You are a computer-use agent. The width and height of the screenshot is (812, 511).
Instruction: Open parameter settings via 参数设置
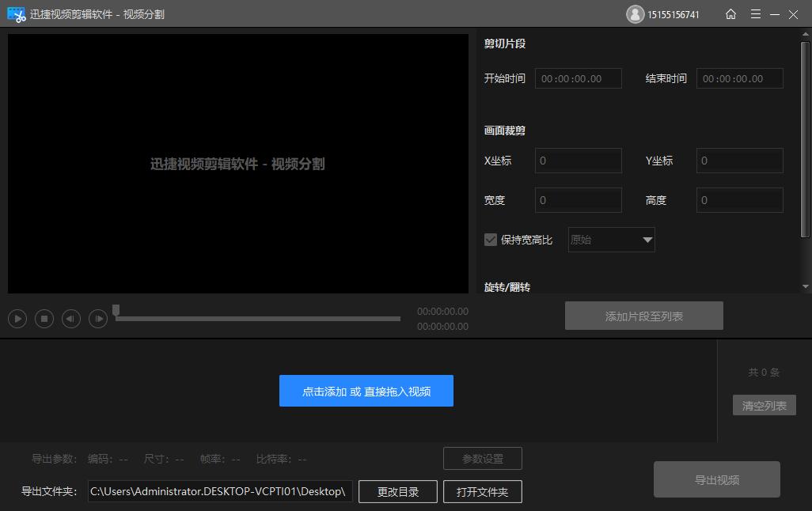[482, 458]
